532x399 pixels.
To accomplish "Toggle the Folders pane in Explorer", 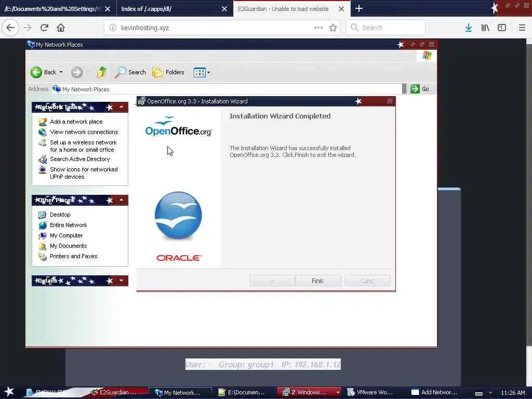I will click(x=168, y=72).
